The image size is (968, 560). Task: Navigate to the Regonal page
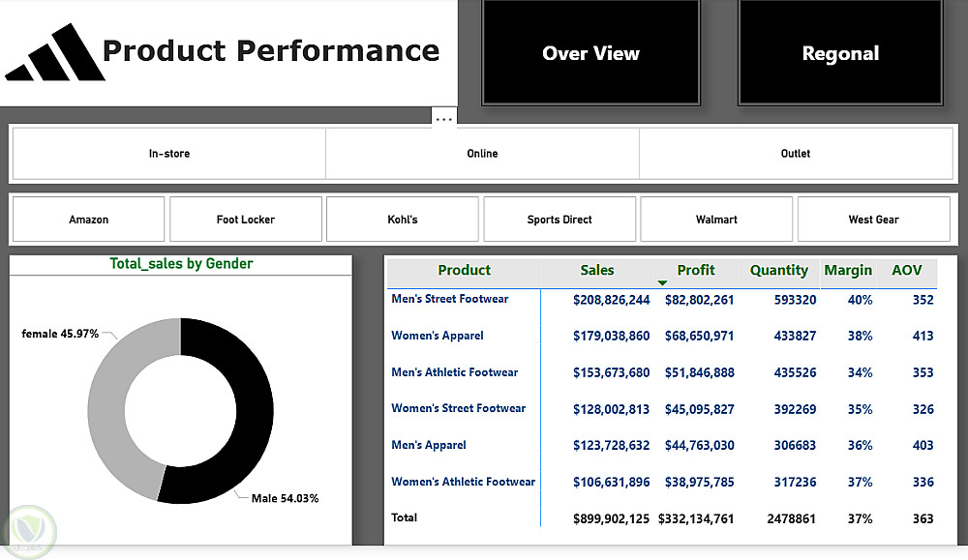coord(840,53)
